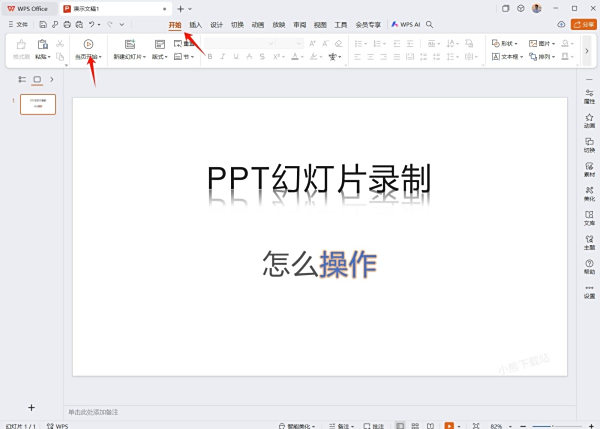Image resolution: width=600 pixels, height=429 pixels.
Task: Expand the ribbon with the right chevron
Action: [x=587, y=51]
